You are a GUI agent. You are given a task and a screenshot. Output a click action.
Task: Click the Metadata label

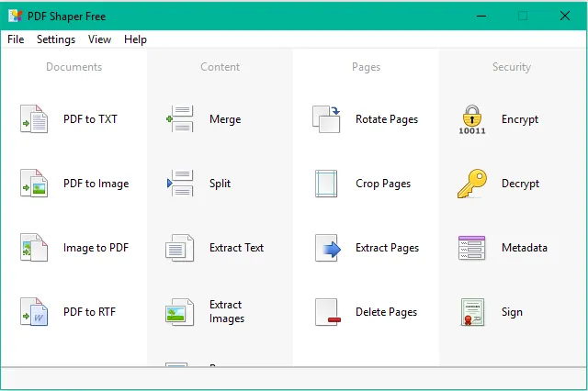click(525, 248)
